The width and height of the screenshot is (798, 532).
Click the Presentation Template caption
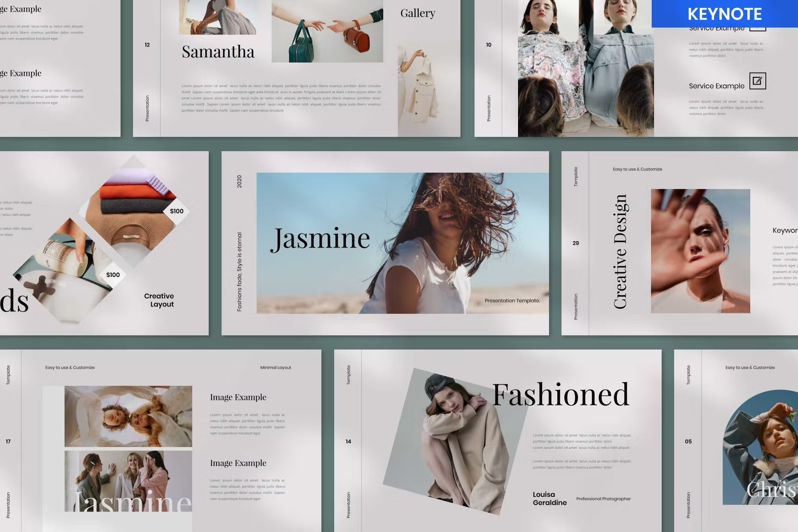point(512,301)
